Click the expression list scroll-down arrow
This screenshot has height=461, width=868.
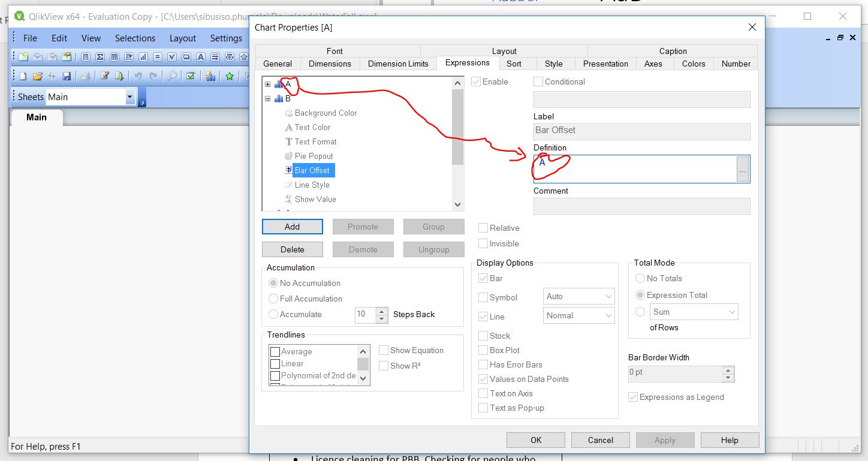point(458,204)
